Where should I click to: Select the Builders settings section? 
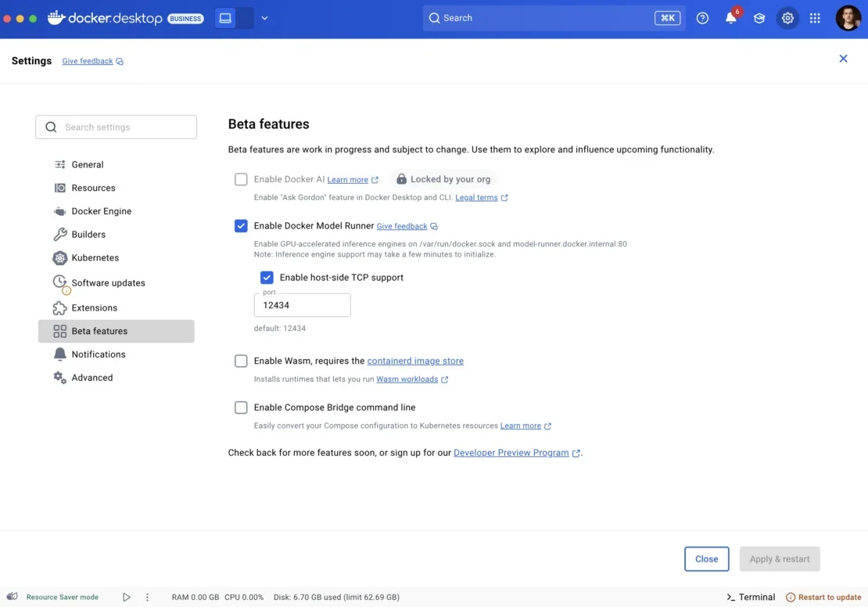tap(88, 234)
